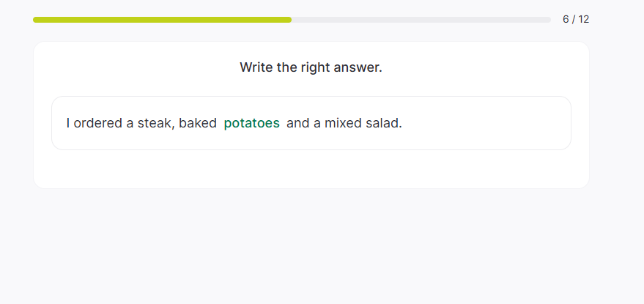Click the left start of the progress bar
This screenshot has width=644, height=304.
coord(35,20)
